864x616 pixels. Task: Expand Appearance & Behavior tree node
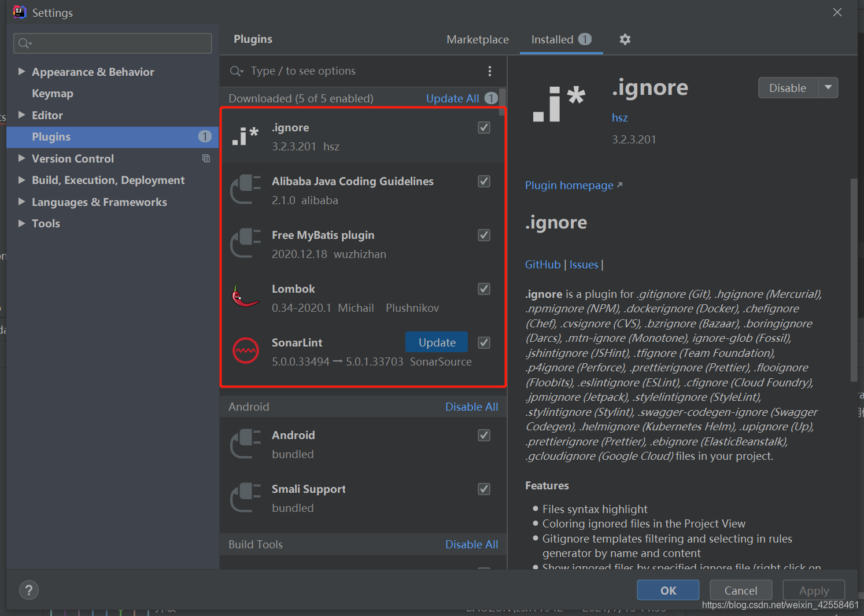[22, 72]
